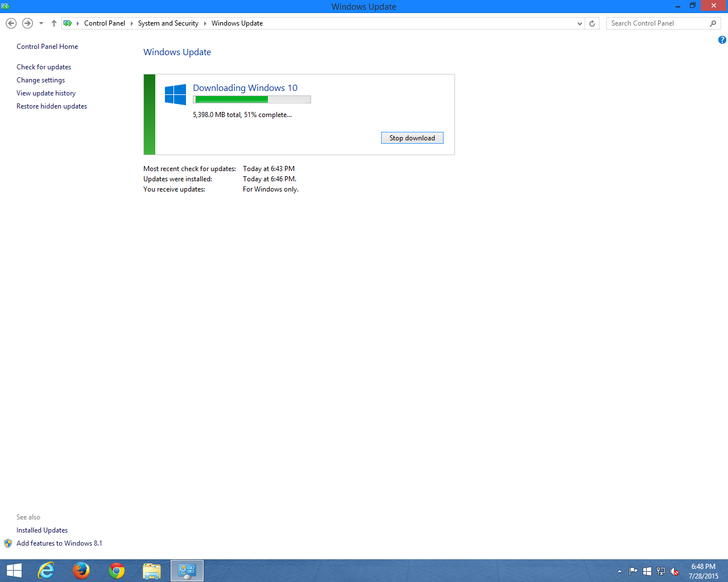728x582 pixels.
Task: Open the recent locations dropdown arrow
Action: 41,23
